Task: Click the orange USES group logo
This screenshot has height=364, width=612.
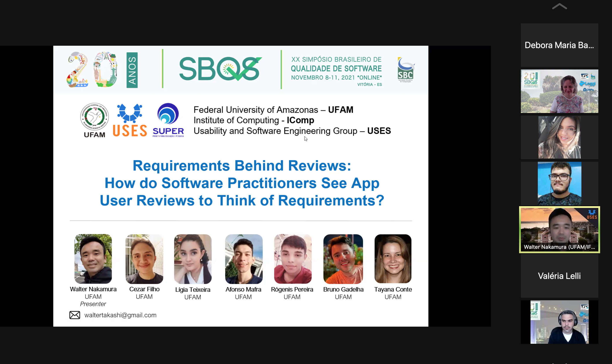Action: [x=130, y=120]
